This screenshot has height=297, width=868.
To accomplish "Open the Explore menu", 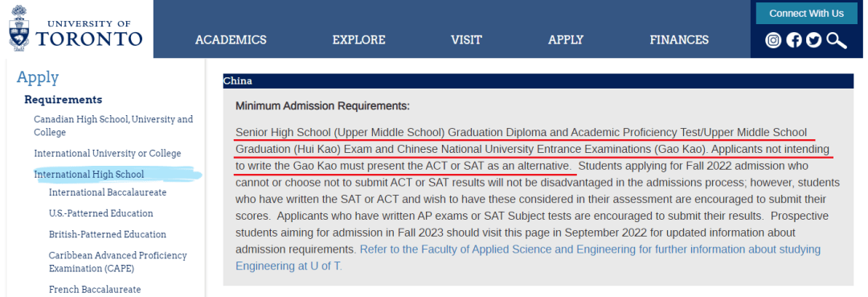I will [358, 40].
